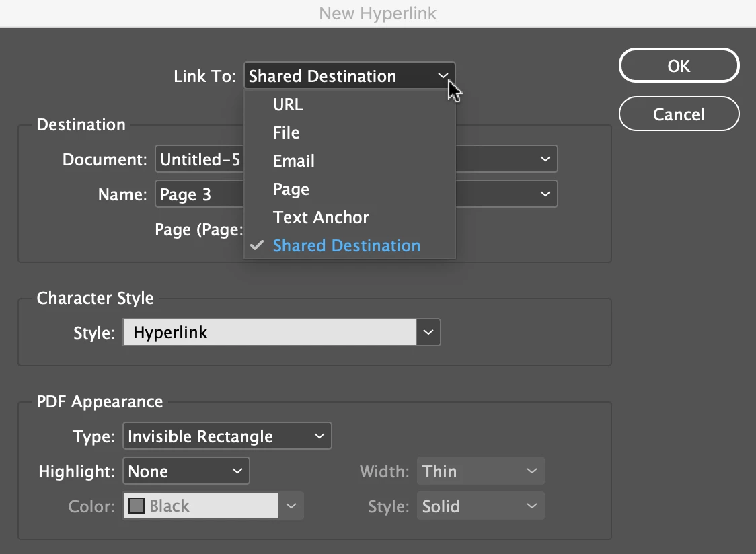The image size is (756, 554).
Task: Collapse the Link To dropdown chevron
Action: pos(443,76)
